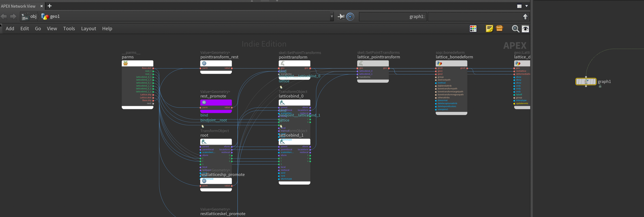Screen dimensions: 644x217
Task: Expand the network path history dropdown
Action: coord(332,16)
